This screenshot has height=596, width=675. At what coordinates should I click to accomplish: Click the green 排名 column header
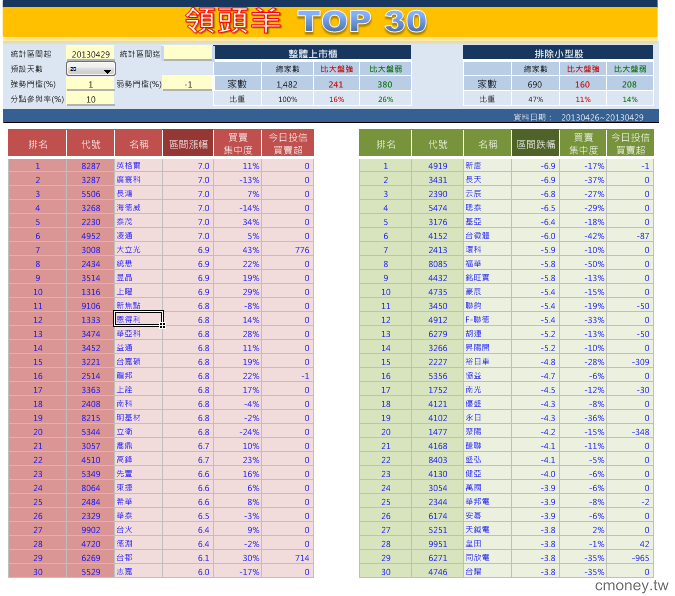(385, 144)
